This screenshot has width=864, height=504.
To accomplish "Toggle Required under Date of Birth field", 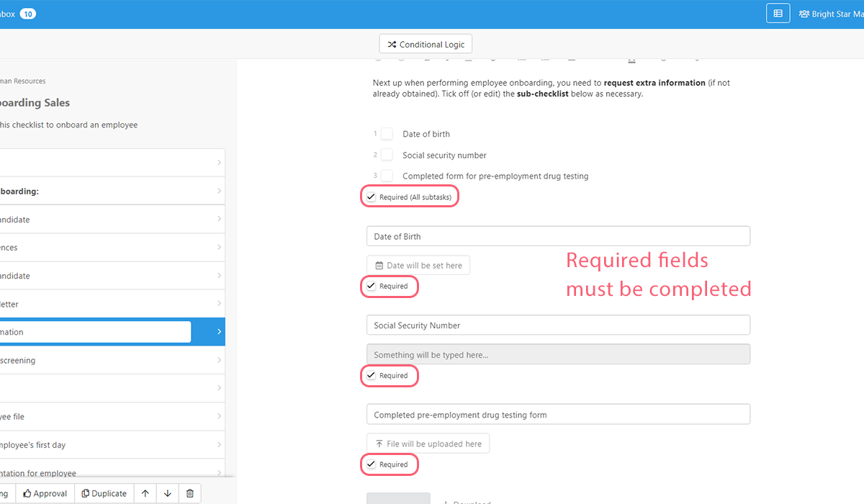I will pos(371,286).
